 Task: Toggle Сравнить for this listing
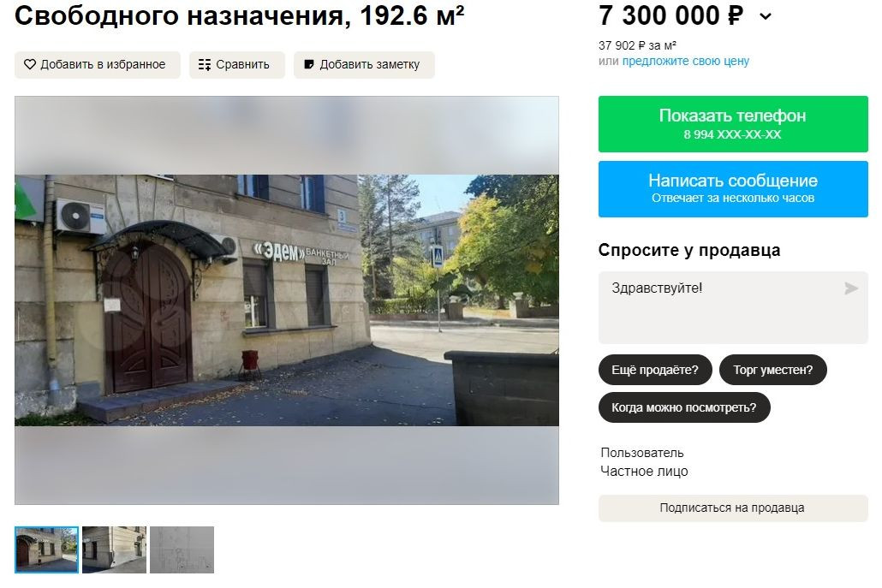point(237,65)
